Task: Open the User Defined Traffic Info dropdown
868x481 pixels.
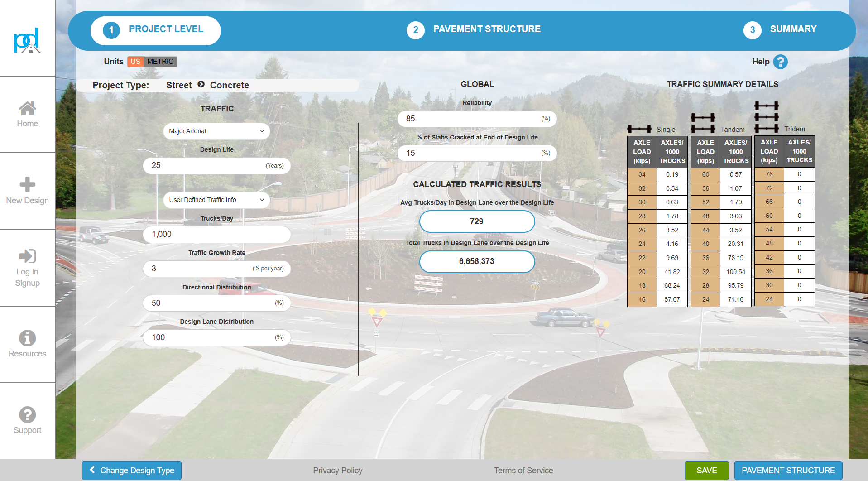Action: (216, 200)
